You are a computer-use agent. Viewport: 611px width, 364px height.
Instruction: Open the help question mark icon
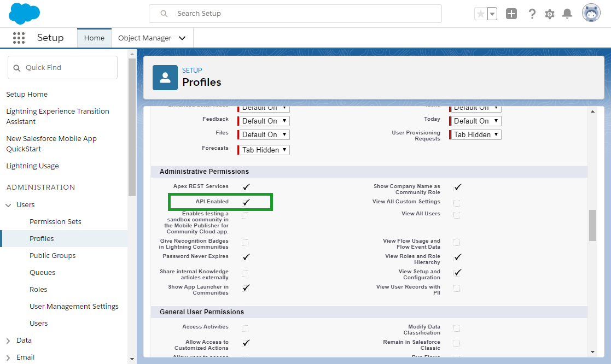[x=532, y=14]
